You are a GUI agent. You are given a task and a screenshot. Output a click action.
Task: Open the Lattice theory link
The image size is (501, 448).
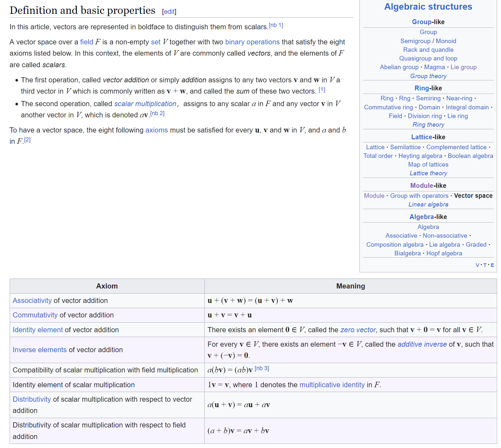pos(428,173)
